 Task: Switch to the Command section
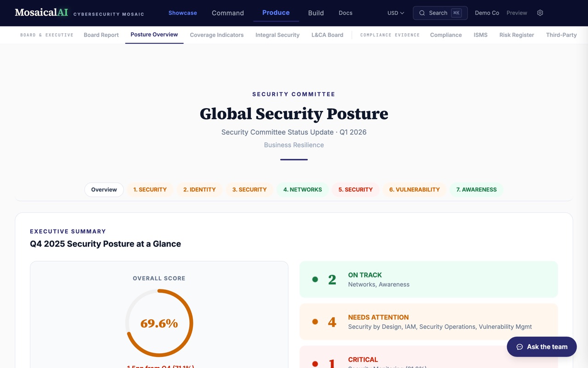[228, 13]
